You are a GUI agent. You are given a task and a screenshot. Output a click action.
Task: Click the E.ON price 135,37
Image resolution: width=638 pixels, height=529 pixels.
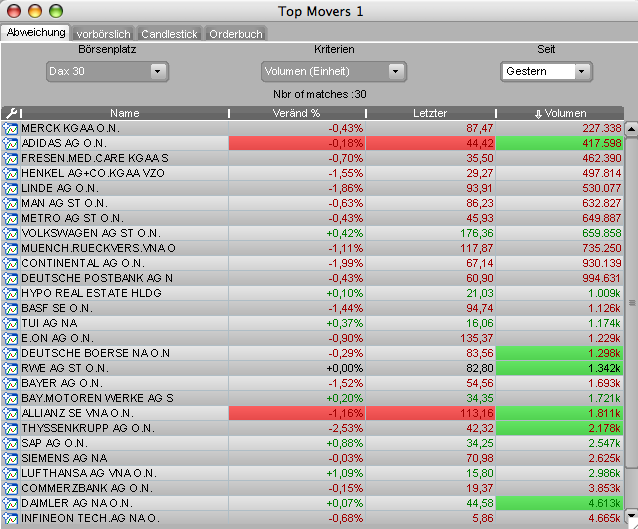tap(476, 339)
